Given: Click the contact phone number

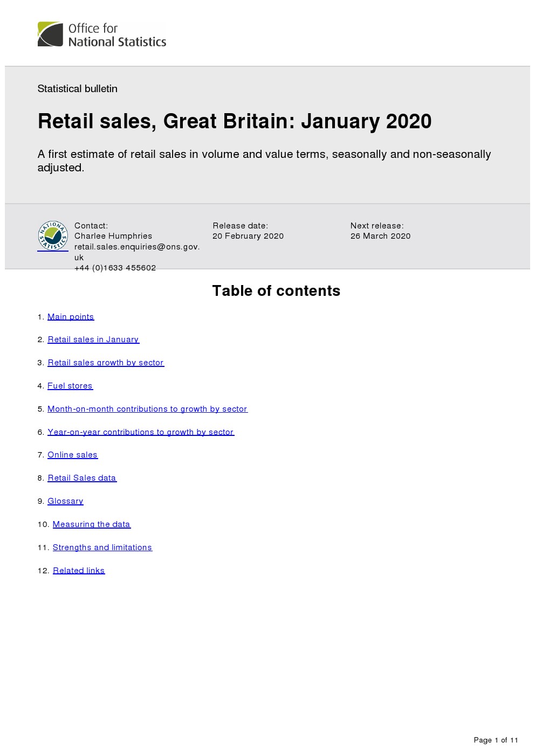Looking at the screenshot, I should [x=115, y=268].
